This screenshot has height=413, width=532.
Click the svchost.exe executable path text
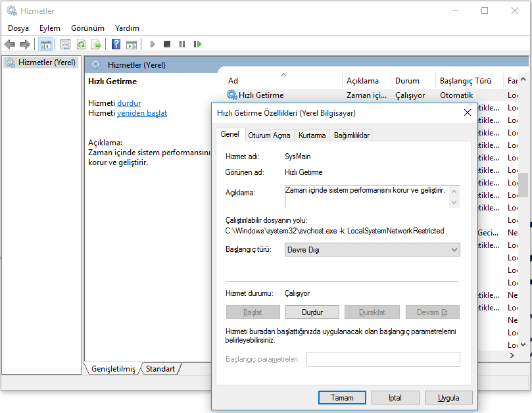335,231
